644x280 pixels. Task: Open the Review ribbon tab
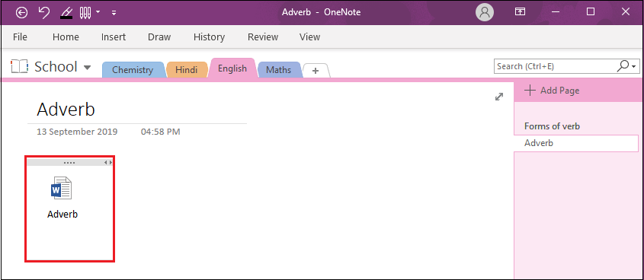263,37
